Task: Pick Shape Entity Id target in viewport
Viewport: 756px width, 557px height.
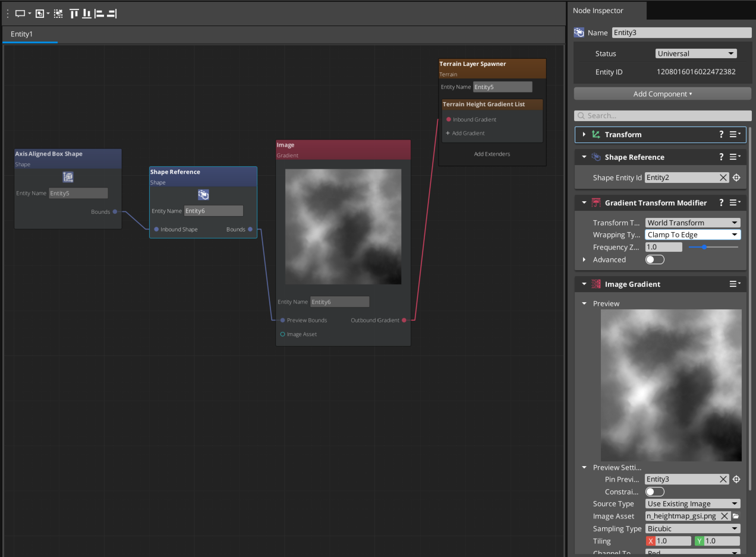Action: click(736, 178)
